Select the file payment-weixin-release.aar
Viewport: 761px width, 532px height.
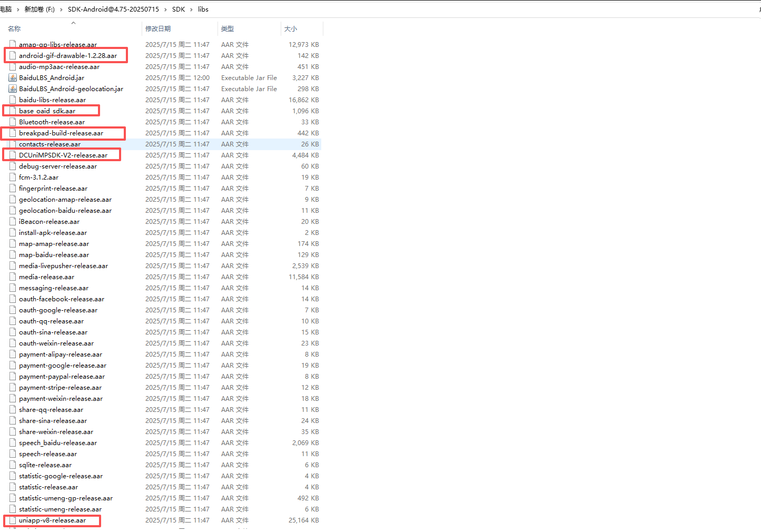(61, 399)
